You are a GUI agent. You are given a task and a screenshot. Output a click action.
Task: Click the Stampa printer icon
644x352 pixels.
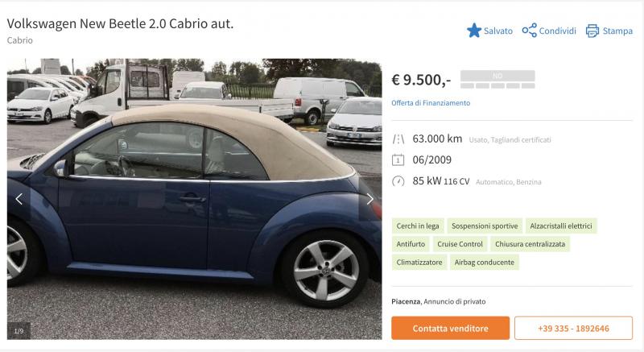click(592, 31)
